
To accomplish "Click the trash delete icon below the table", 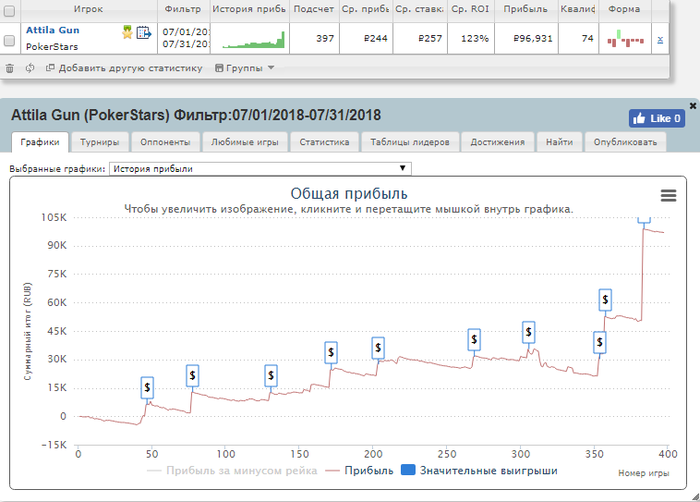I will [x=9, y=68].
